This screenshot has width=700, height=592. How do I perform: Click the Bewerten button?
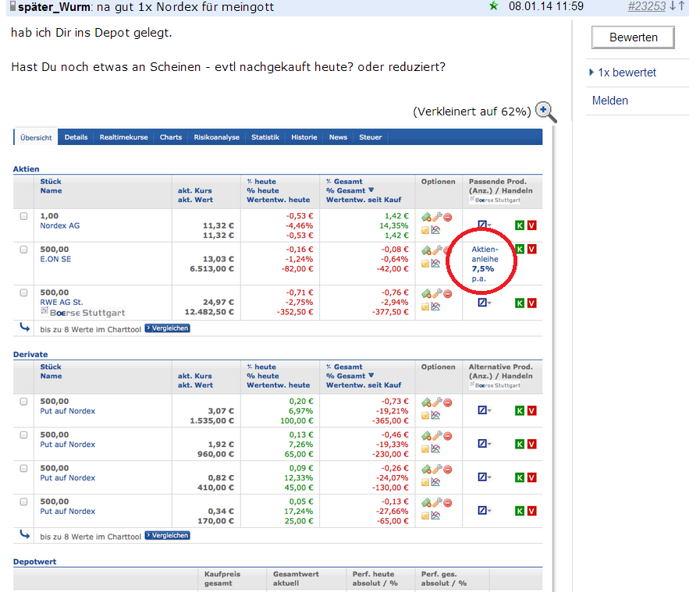tap(632, 37)
